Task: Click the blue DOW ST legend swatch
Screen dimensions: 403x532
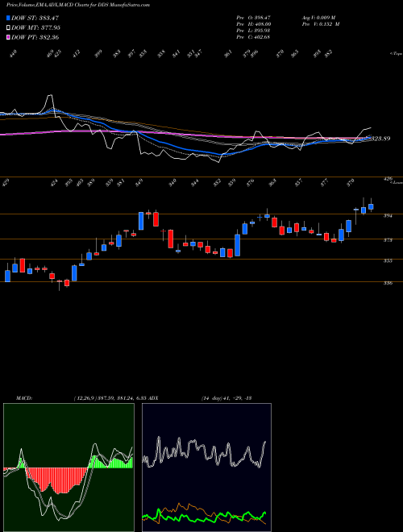Action: pyautogui.click(x=8, y=18)
